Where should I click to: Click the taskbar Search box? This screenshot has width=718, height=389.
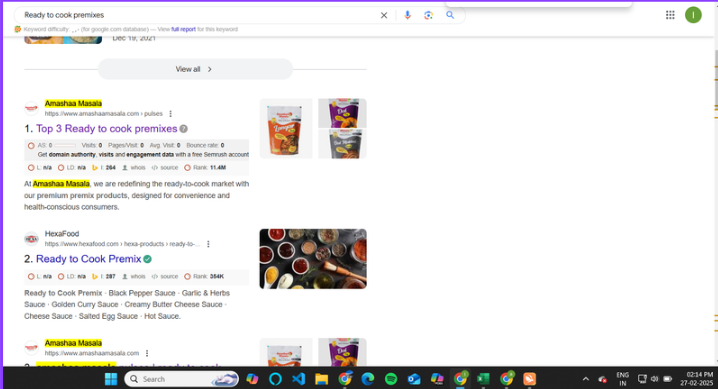182,379
